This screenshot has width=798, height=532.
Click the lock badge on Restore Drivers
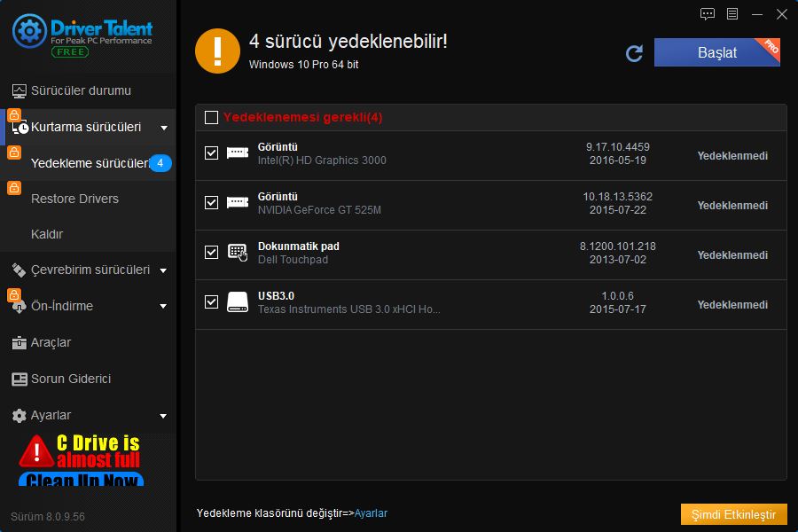click(x=14, y=187)
